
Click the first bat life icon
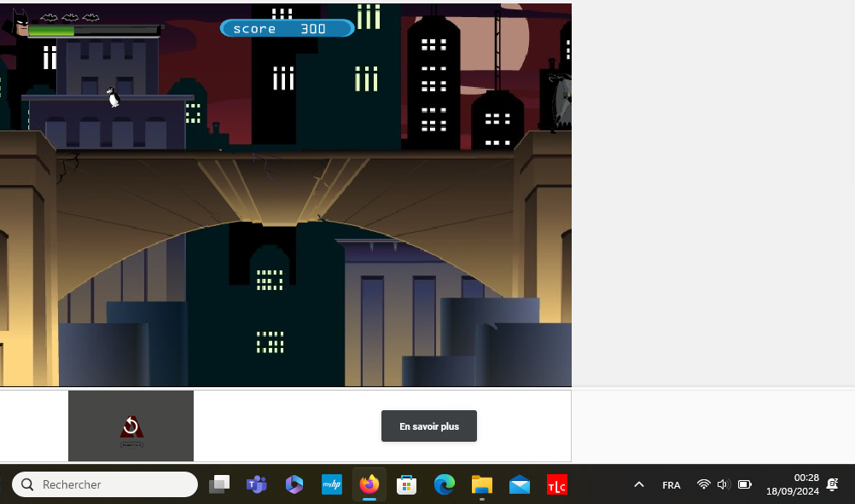49,17
